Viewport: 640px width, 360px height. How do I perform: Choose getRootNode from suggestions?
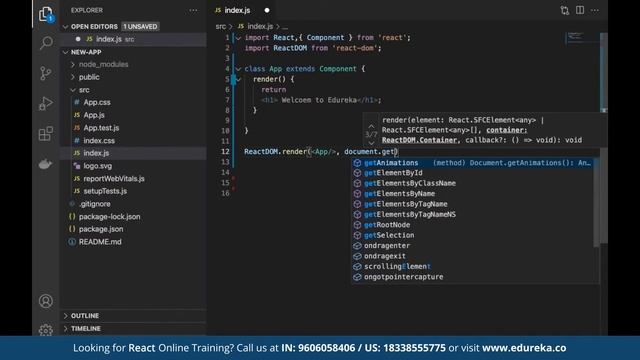pos(473,225)
